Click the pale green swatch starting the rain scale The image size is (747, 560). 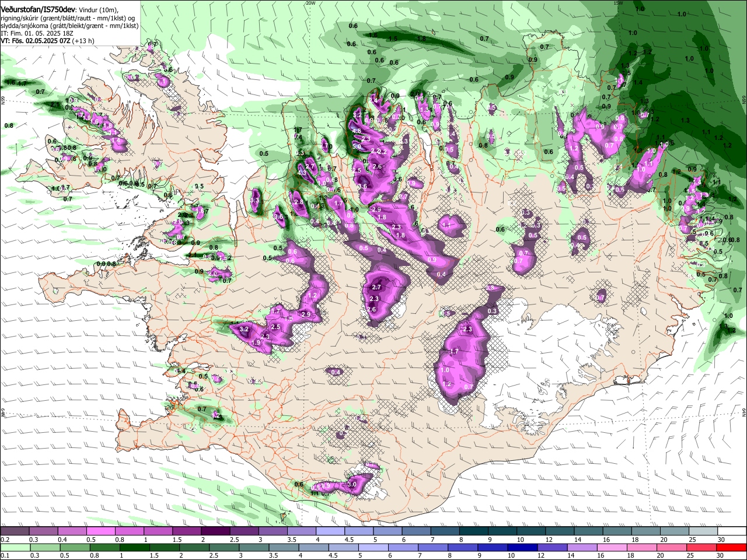[x=15, y=547]
